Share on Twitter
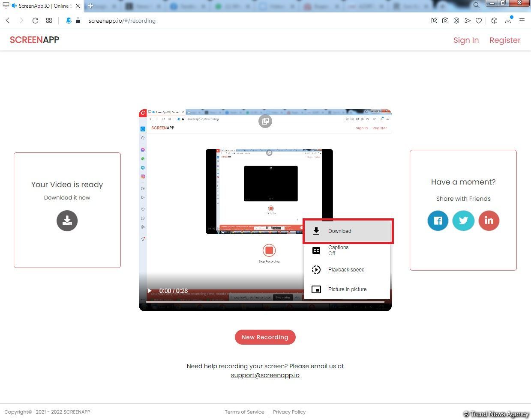Viewport: 531px width, 420px height. click(x=463, y=220)
